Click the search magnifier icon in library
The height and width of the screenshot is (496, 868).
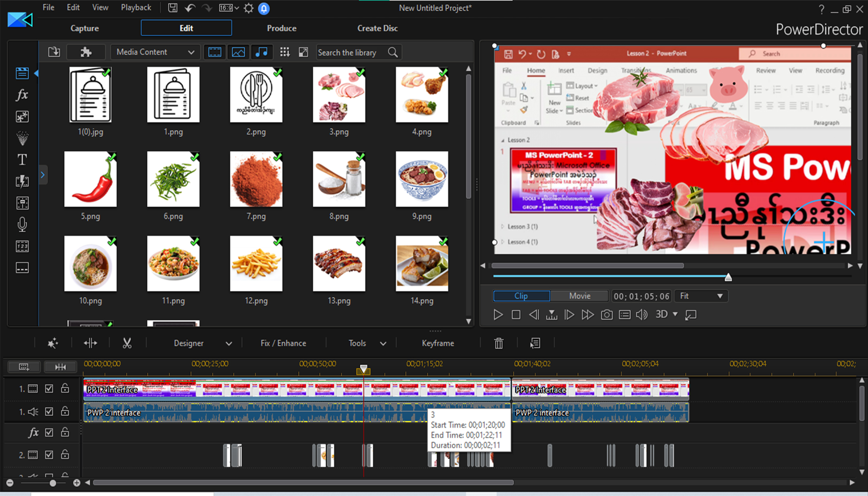(x=393, y=52)
